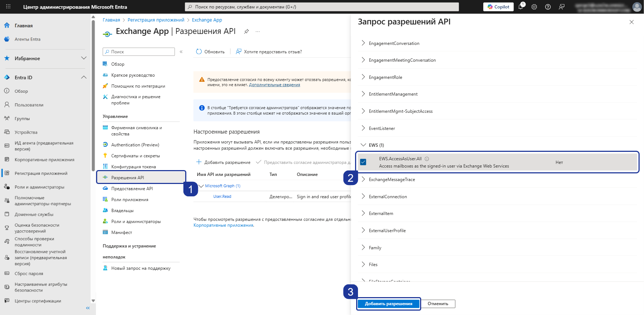Open User.Read permission link
The height and width of the screenshot is (315, 644).
pyautogui.click(x=222, y=197)
